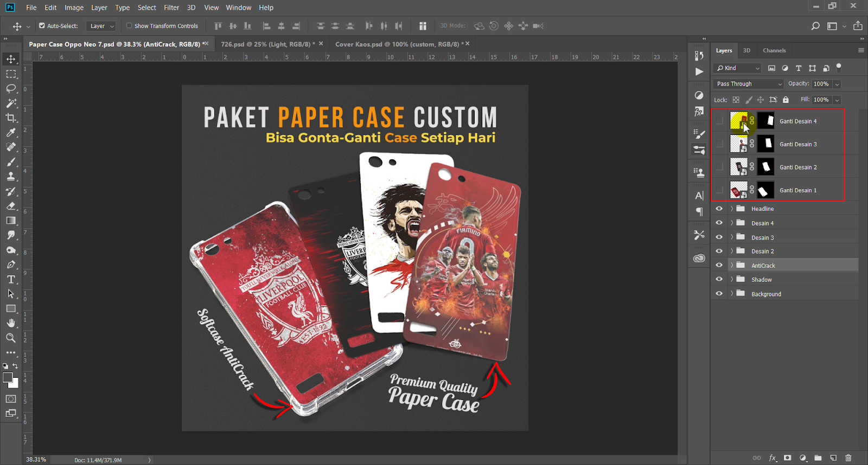
Task: Uncheck the Auto-Select checkbox
Action: 42,25
